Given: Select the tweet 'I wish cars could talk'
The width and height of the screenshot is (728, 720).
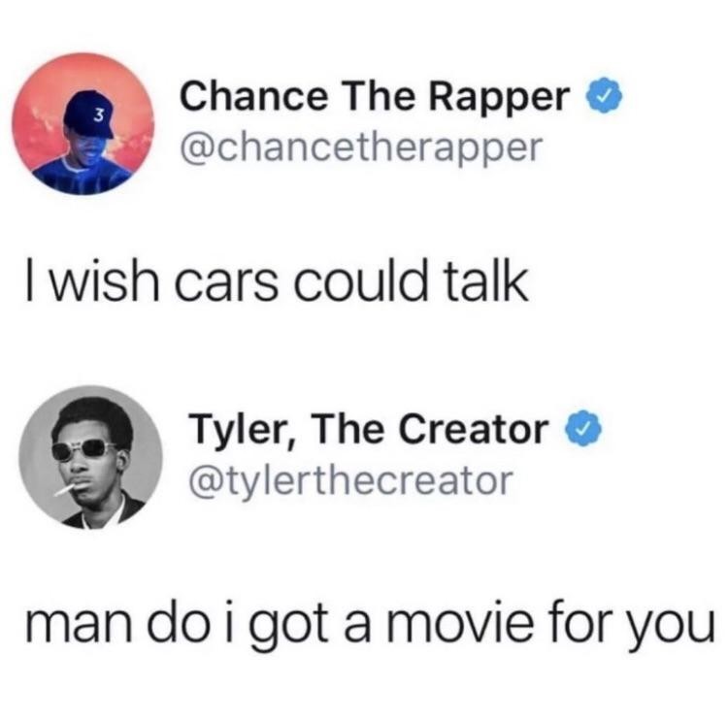Looking at the screenshot, I should [278, 280].
